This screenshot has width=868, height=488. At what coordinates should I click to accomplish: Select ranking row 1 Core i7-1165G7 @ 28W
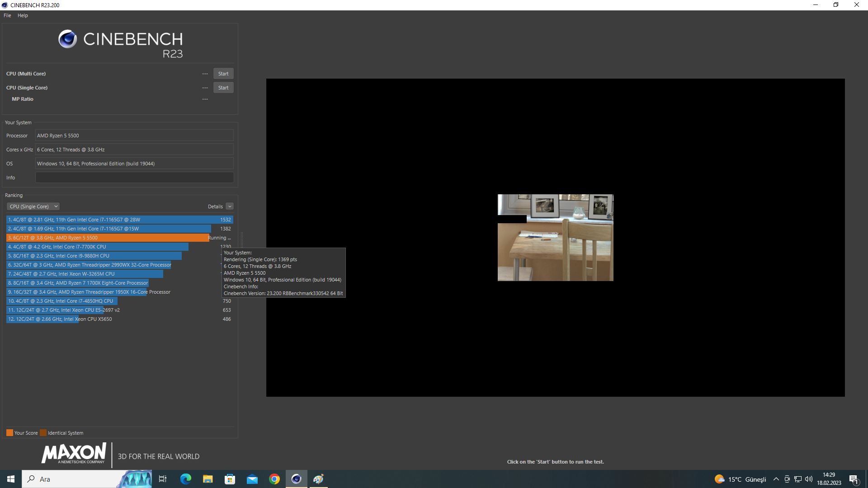point(120,220)
